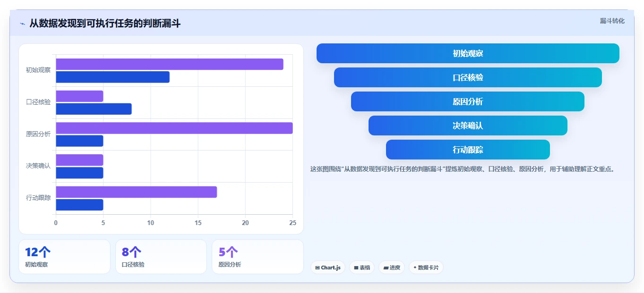Click the 行动跟踪 funnel stage

click(468, 150)
